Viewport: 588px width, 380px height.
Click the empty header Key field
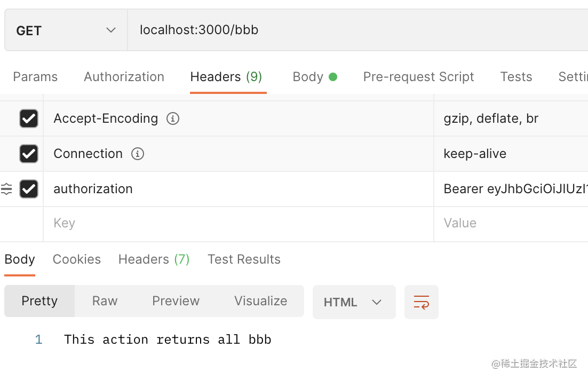235,223
